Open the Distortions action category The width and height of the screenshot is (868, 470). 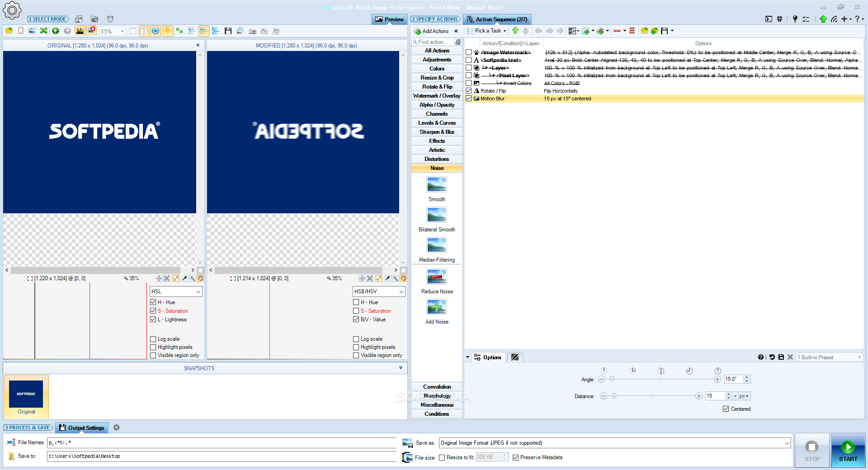[437, 159]
